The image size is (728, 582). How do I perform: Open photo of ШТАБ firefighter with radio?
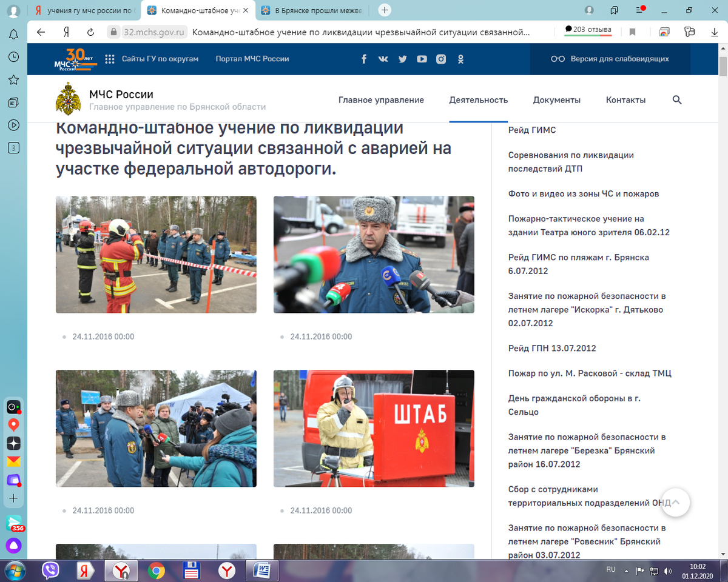click(x=374, y=429)
